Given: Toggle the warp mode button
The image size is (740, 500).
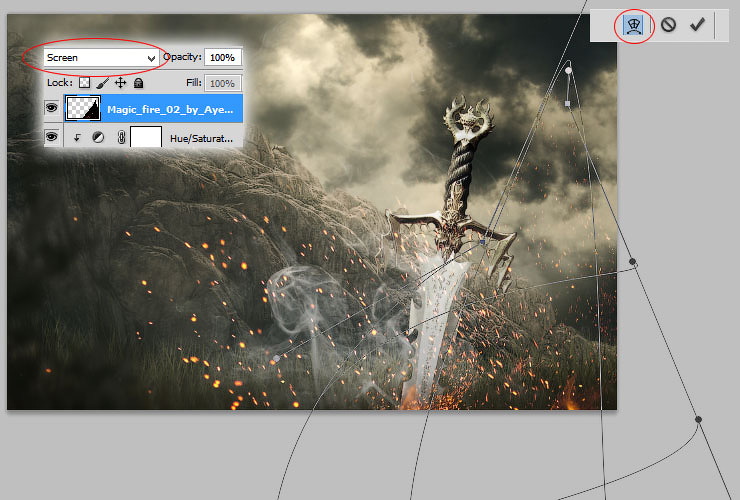Looking at the screenshot, I should pyautogui.click(x=633, y=25).
